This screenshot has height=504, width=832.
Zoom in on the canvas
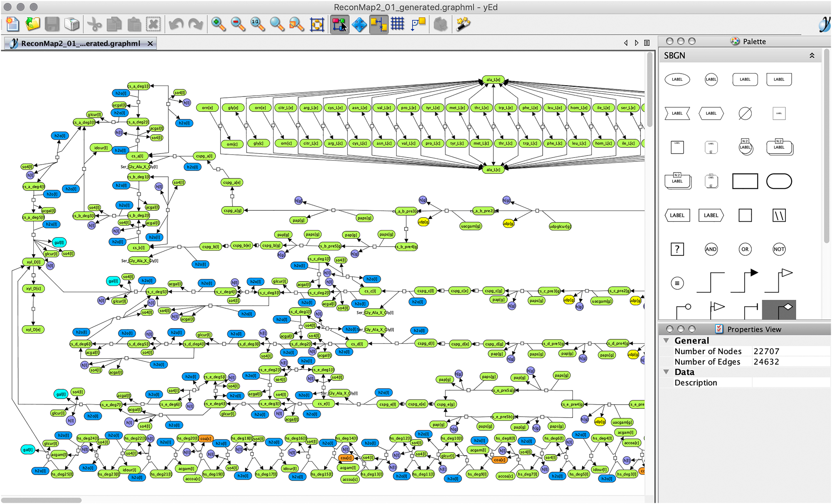tap(217, 24)
